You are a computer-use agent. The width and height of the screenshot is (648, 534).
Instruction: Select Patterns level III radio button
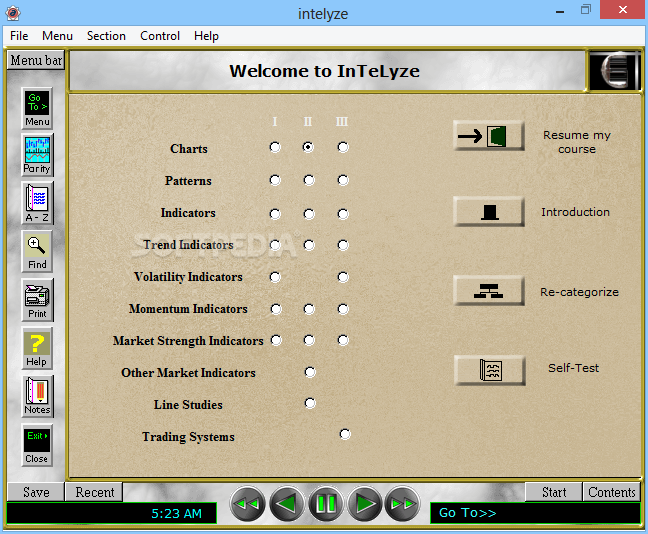point(343,180)
